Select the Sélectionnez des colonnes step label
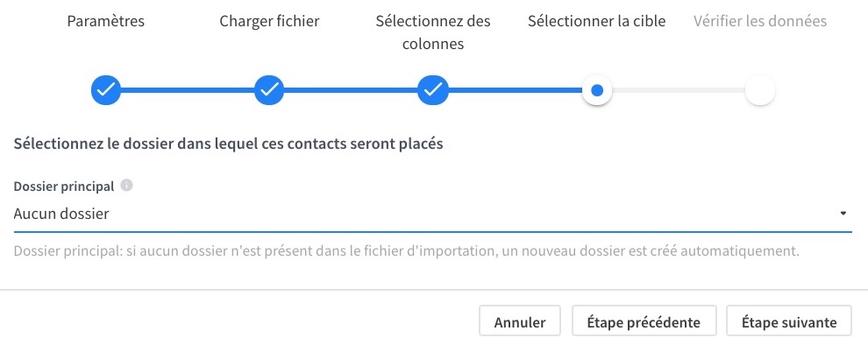Screen dimensions: 868x345 point(433,32)
